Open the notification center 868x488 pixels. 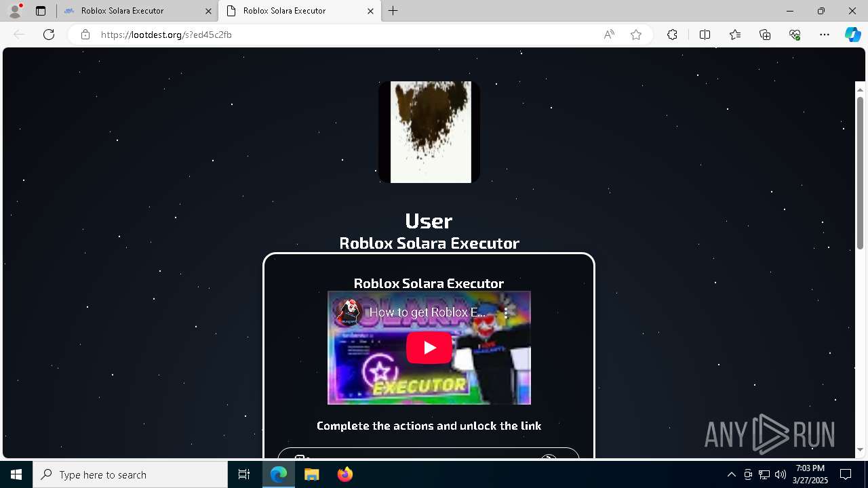846,474
